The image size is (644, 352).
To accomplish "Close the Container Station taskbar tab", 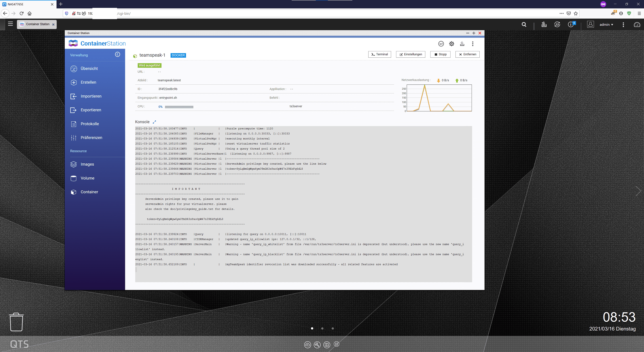I will [53, 25].
